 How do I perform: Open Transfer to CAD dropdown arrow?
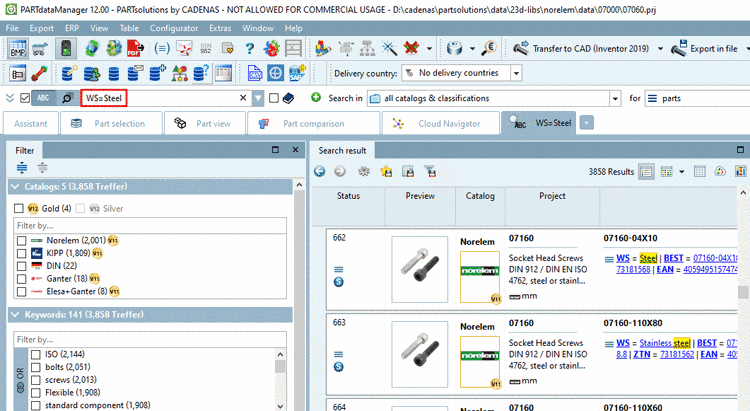pyautogui.click(x=661, y=48)
